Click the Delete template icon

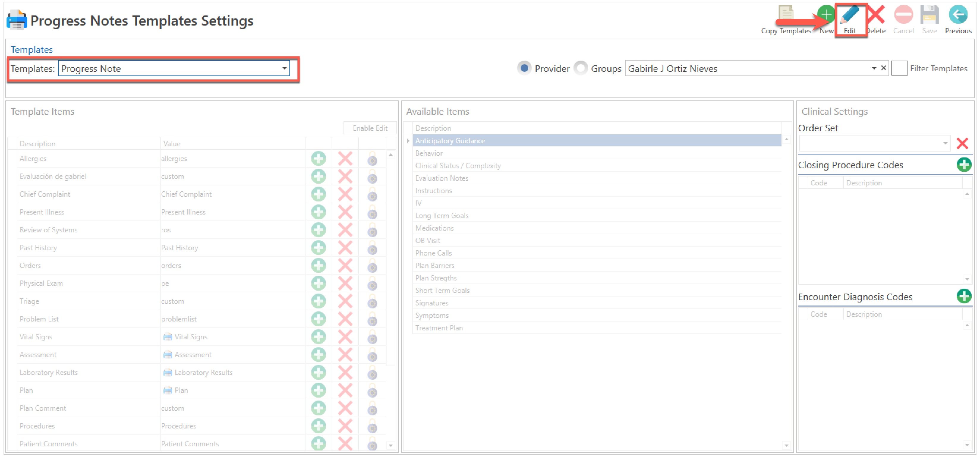877,15
